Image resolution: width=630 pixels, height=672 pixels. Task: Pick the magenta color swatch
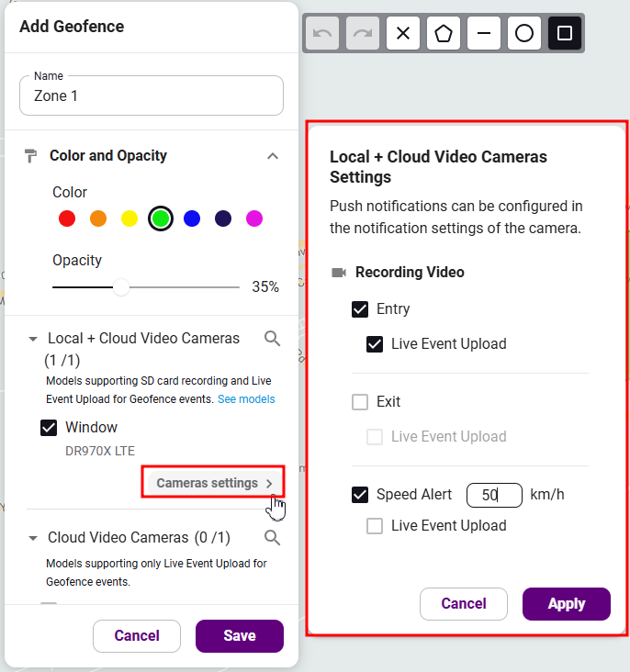(254, 218)
